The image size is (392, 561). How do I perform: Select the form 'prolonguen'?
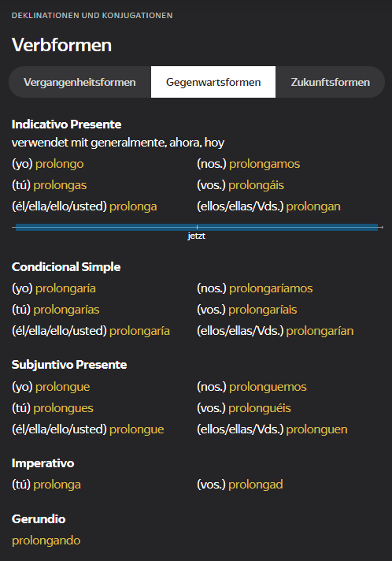click(317, 429)
